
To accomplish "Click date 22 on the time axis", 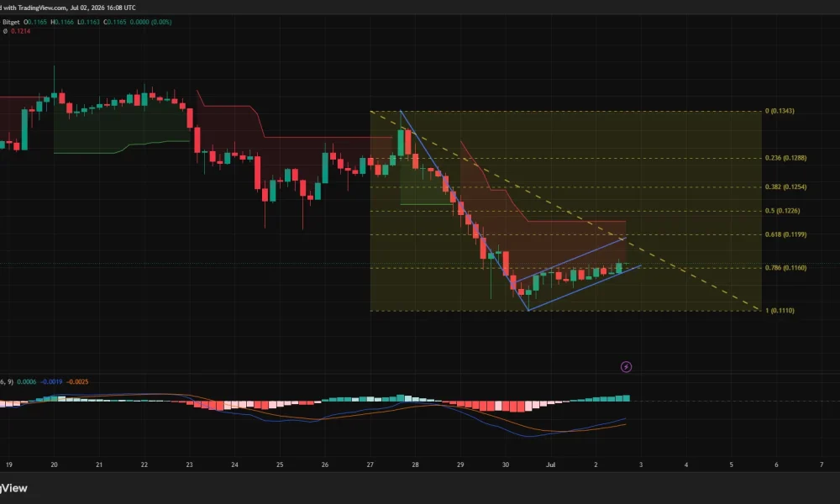I will point(144,465).
